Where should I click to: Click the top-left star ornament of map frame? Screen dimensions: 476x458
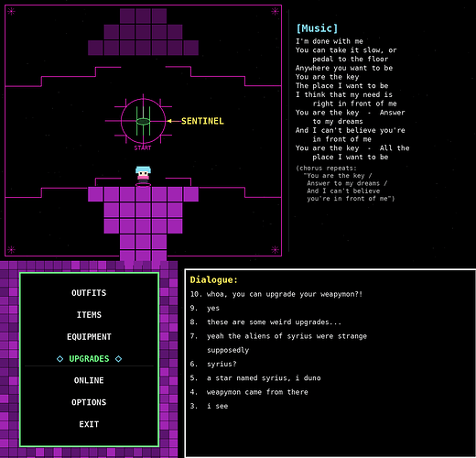pyautogui.click(x=11, y=12)
